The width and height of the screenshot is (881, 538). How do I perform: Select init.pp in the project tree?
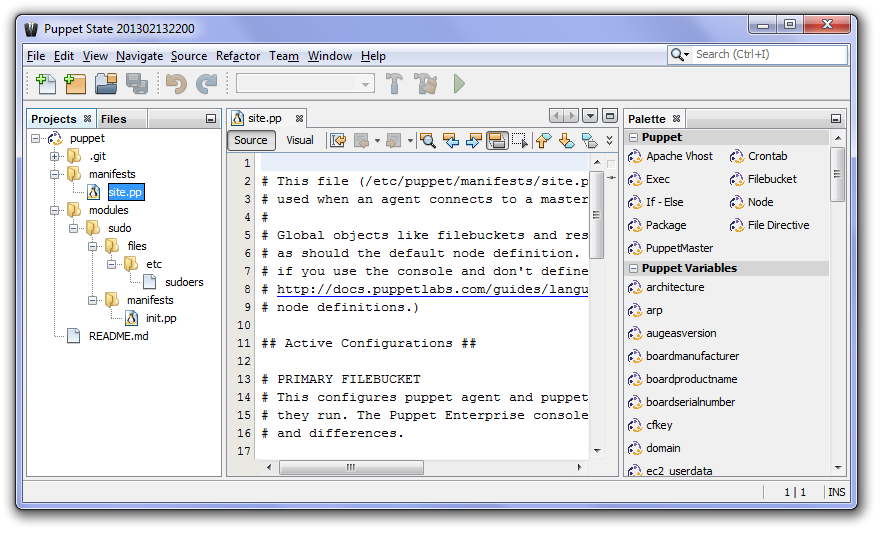[x=161, y=318]
